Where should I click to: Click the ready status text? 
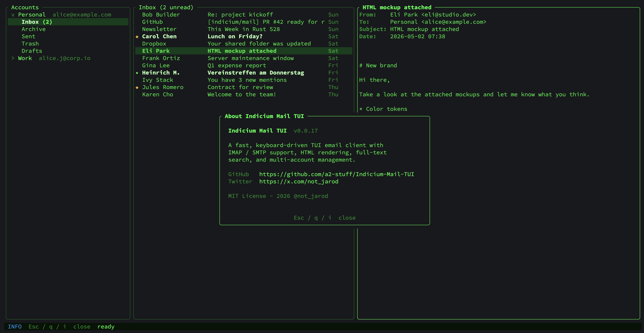106,327
